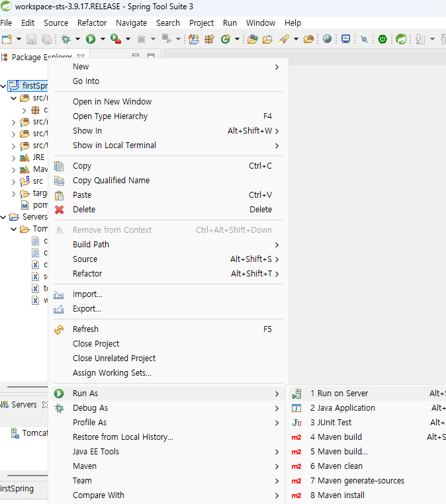The height and width of the screenshot is (504, 446).
Task: Expand the JRE library tree node
Action: [x=13, y=158]
